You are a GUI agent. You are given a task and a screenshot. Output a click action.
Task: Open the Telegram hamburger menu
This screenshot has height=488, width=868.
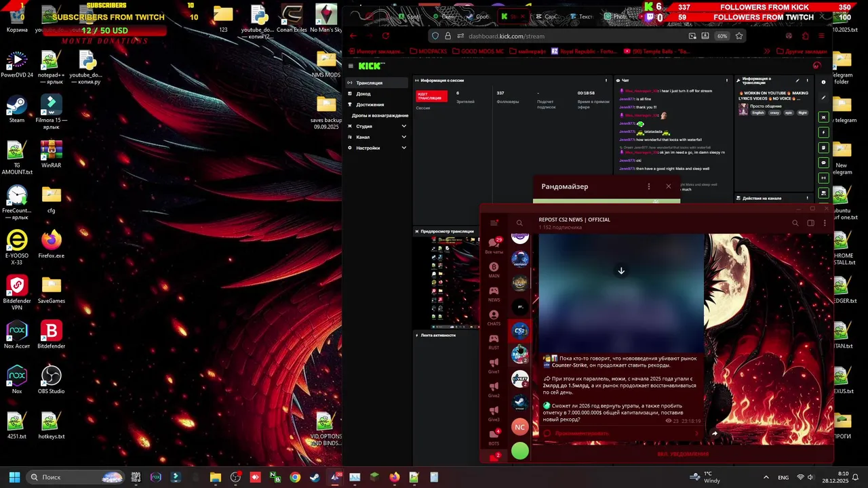pos(494,222)
